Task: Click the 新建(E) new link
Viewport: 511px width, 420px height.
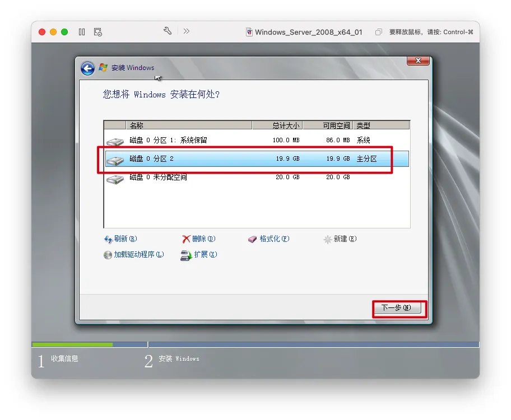Action: pyautogui.click(x=345, y=239)
